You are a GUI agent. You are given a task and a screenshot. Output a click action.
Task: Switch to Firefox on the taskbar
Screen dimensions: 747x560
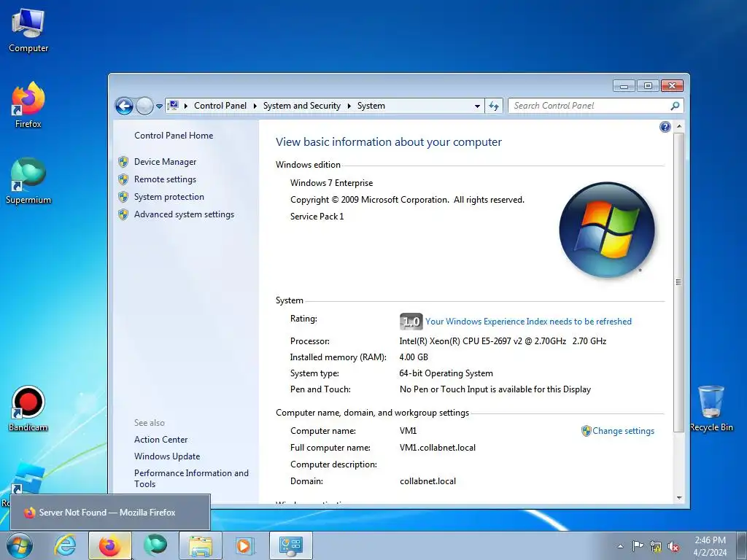[x=110, y=545]
